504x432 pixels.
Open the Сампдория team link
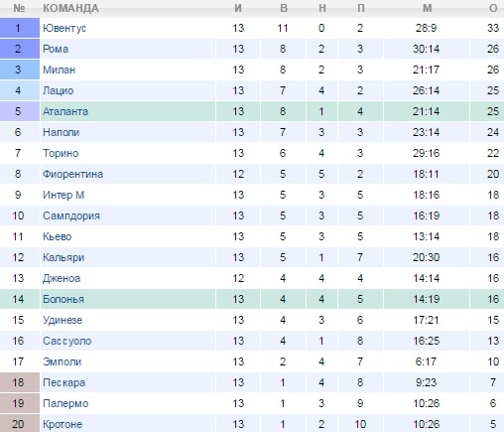71,216
